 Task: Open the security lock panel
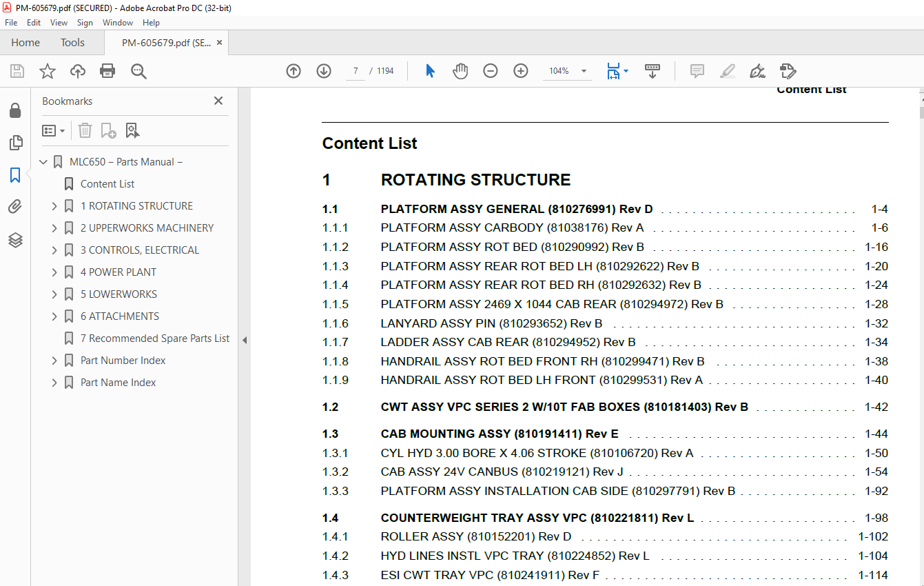(15, 110)
